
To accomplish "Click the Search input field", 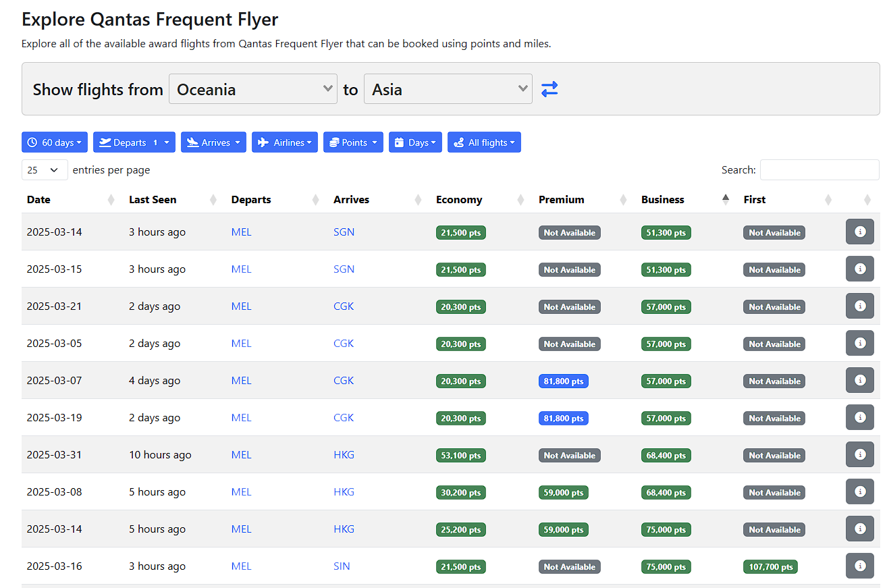I will coord(819,170).
